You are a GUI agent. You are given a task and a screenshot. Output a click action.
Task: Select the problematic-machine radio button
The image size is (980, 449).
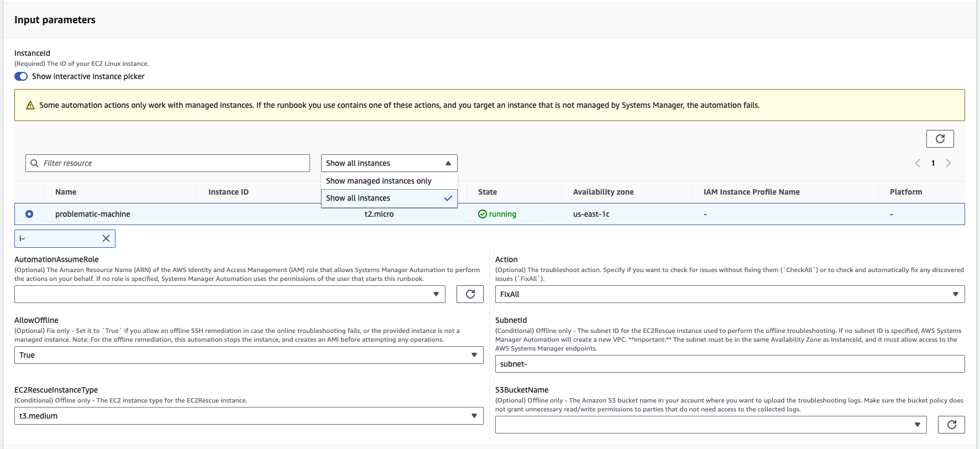pyautogui.click(x=29, y=214)
